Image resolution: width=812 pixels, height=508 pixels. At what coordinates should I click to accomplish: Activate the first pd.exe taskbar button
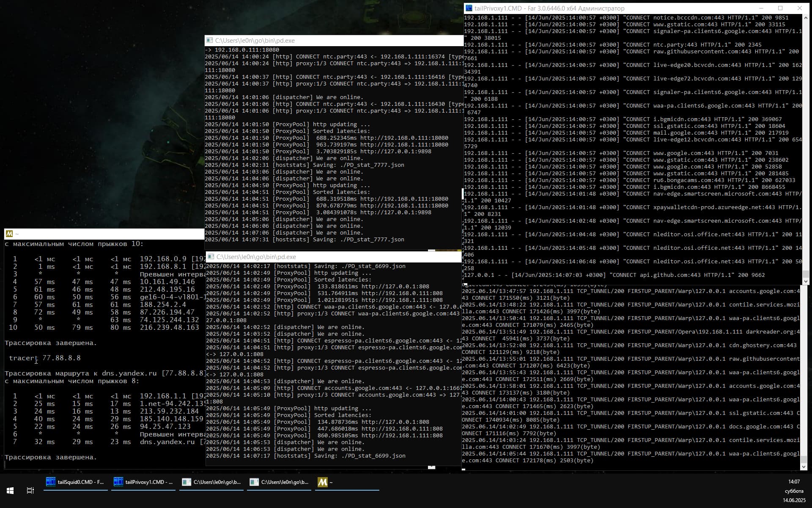211,482
